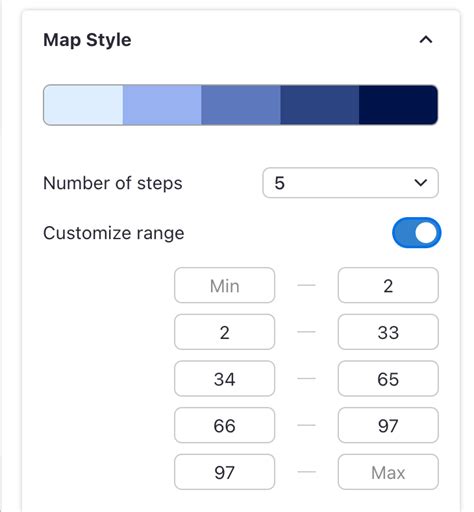Screen dimensions: 474x512
Task: Collapse the Map Style panel chevron
Action: click(x=426, y=40)
